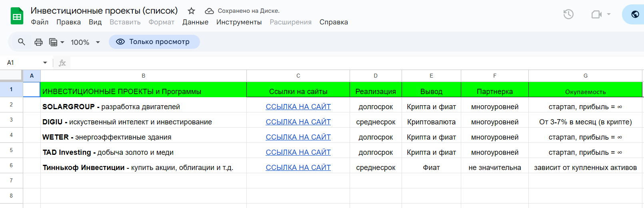The height and width of the screenshot is (208, 644).
Task: Click the globe share button
Action: (635, 14)
